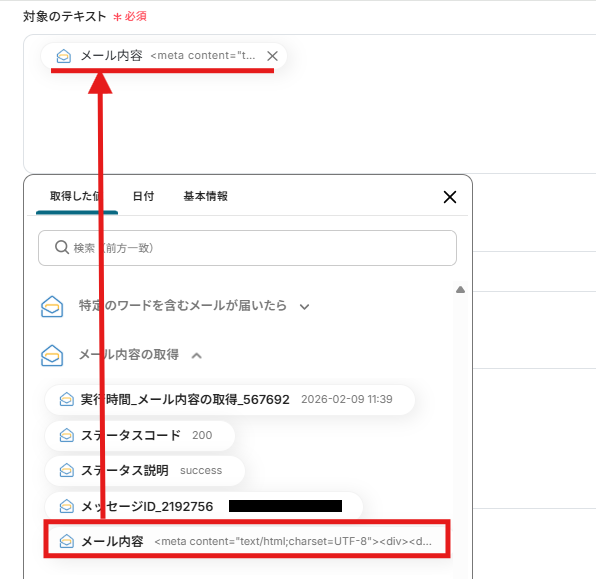Click the 対象のテキスト label

click(x=64, y=16)
